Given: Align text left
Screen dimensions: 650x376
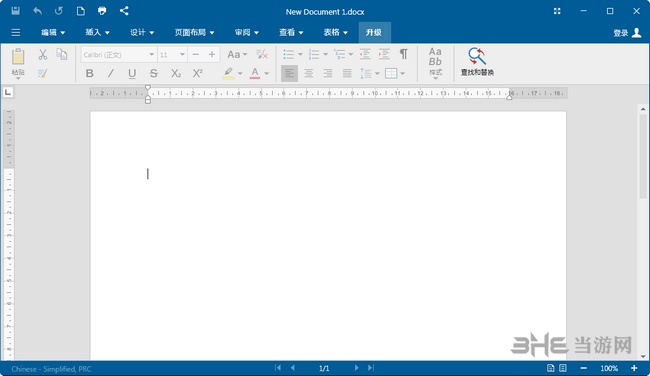Looking at the screenshot, I should [289, 74].
